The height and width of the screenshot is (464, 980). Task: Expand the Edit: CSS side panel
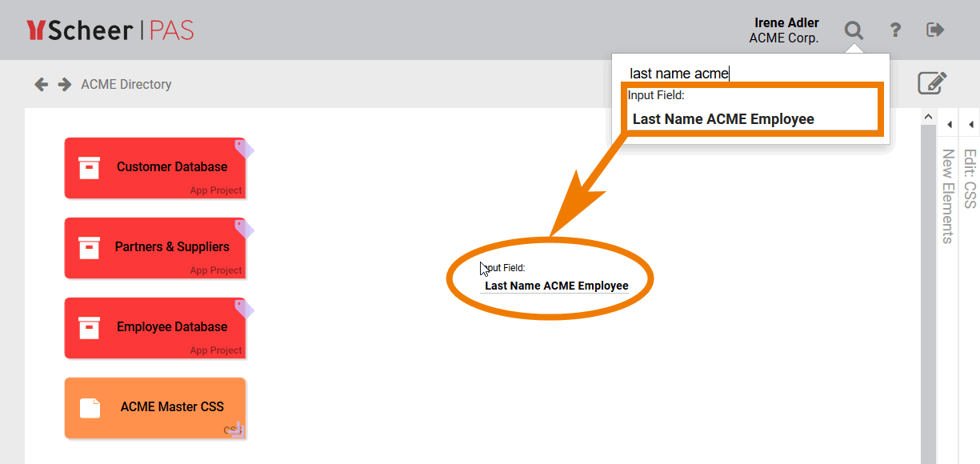point(970,124)
